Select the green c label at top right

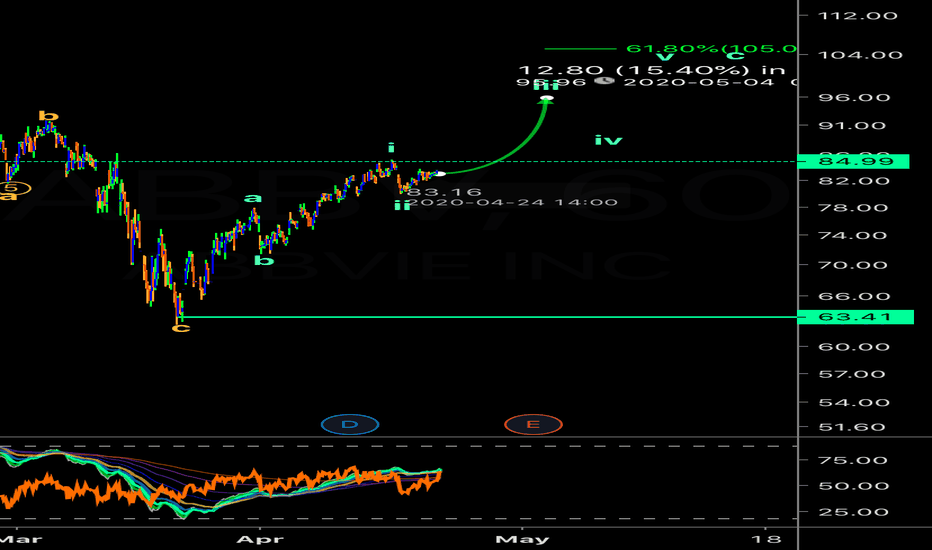(x=735, y=56)
